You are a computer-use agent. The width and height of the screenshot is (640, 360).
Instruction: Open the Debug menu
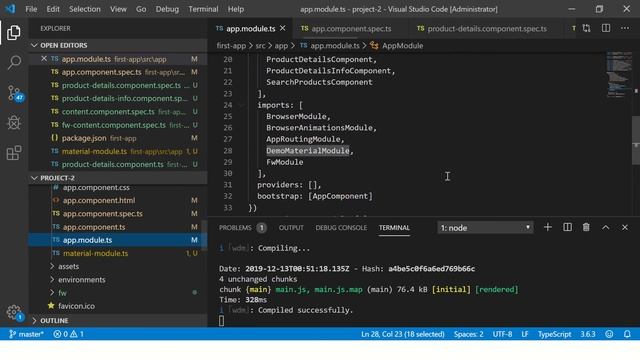pos(167,9)
